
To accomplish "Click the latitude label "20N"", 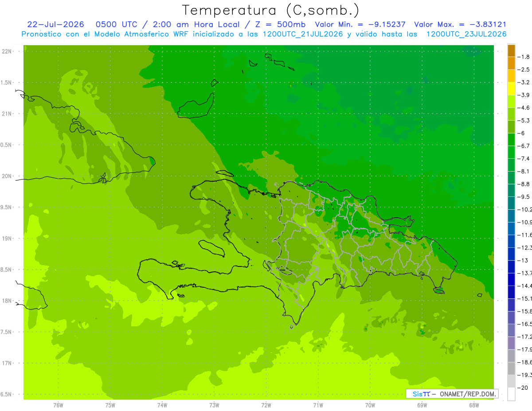I will [6, 176].
